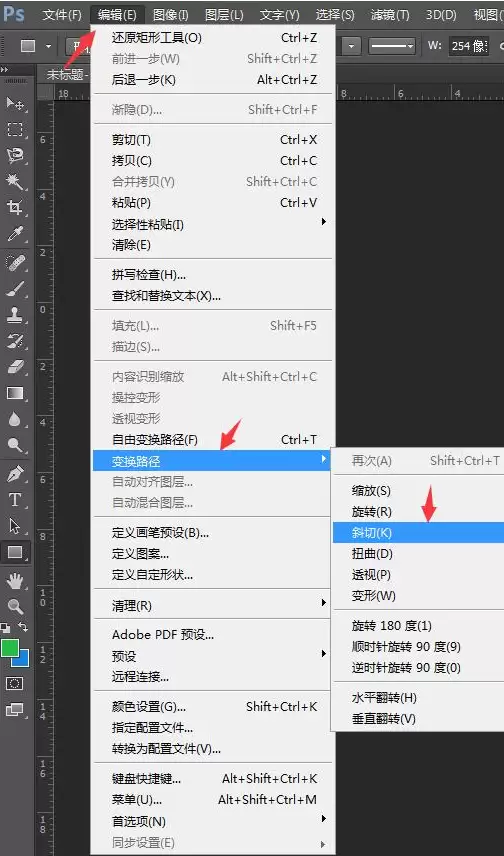504x856 pixels.
Task: Open the 文字(Y) menu
Action: (279, 15)
